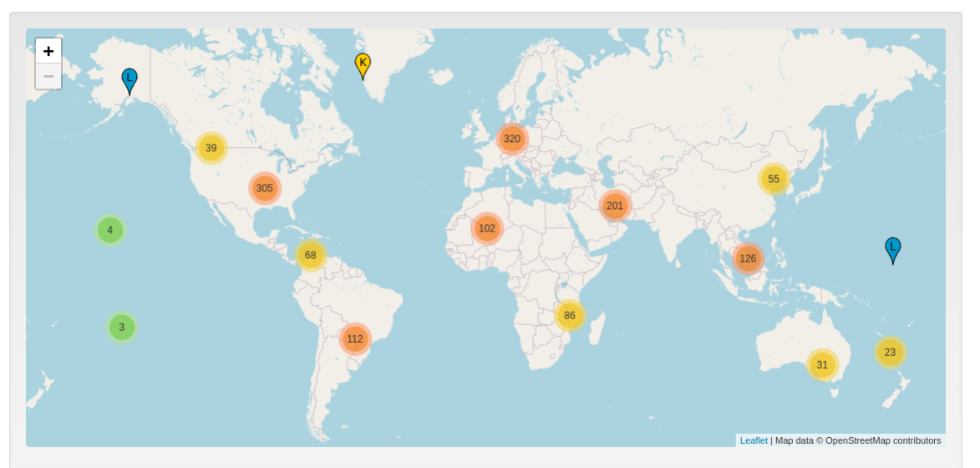Click the green cluster labeled 3

[122, 327]
